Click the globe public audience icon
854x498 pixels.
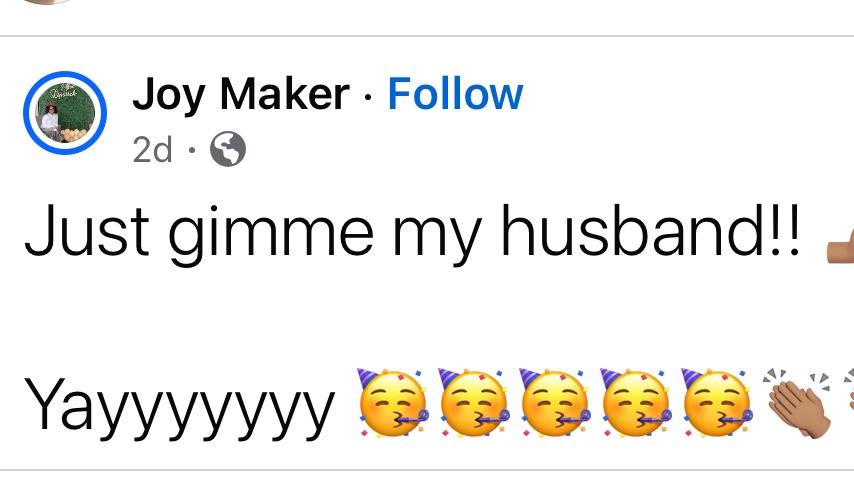(228, 149)
